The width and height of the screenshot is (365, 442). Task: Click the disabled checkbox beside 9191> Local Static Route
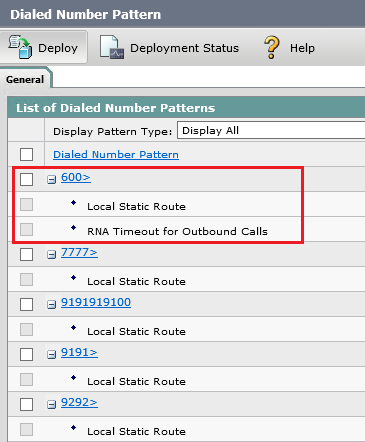pyautogui.click(x=26, y=379)
